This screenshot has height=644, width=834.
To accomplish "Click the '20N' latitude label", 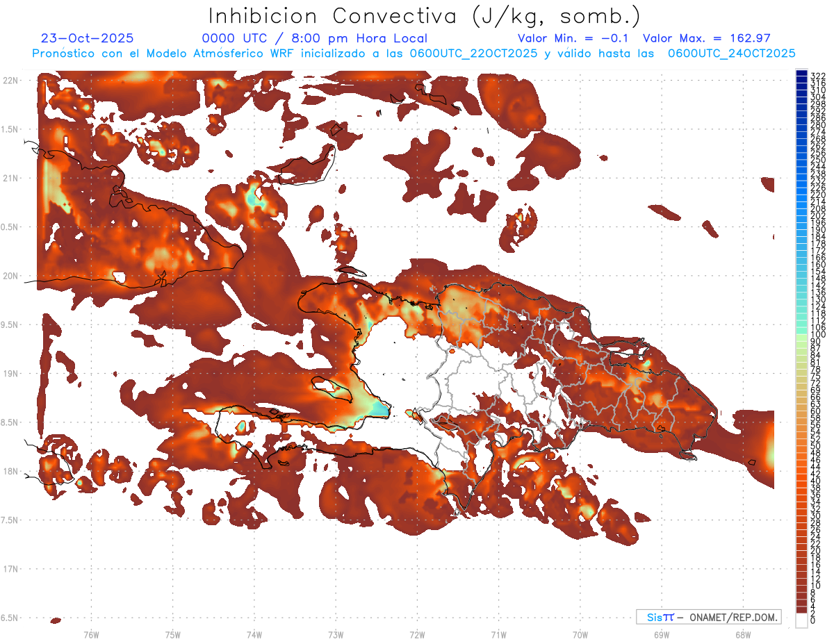I will 10,276.
